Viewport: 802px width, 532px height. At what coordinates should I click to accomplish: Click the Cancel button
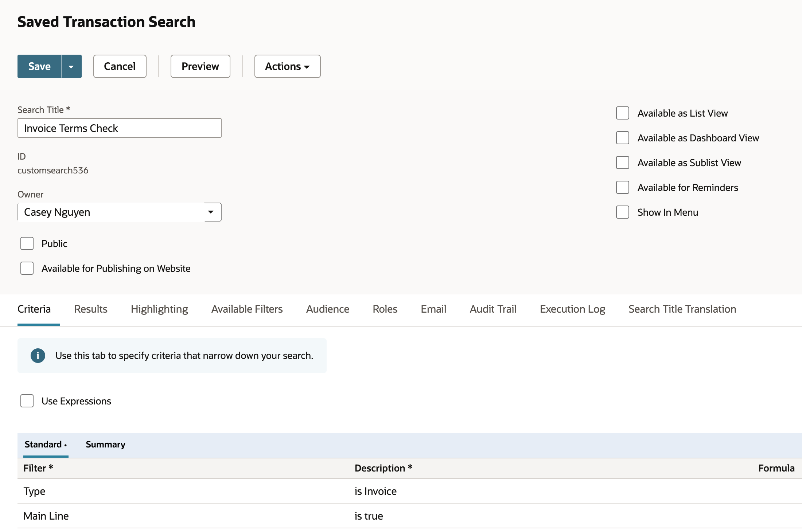(x=120, y=66)
